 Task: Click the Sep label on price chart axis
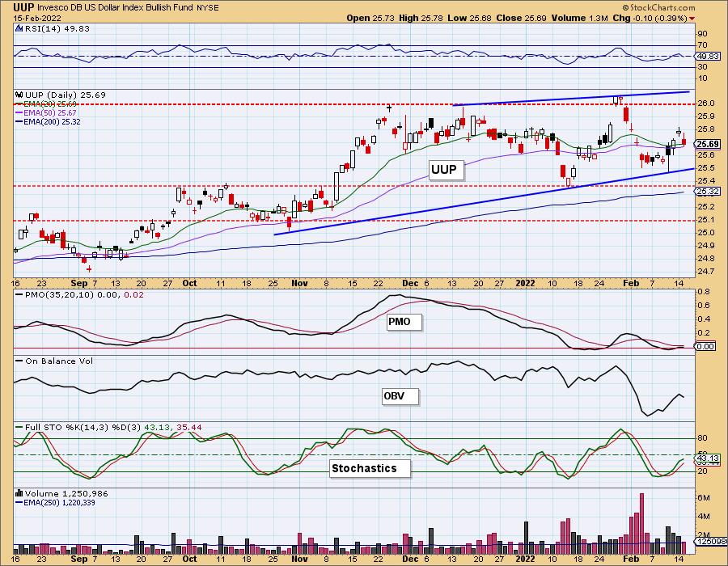[79, 283]
